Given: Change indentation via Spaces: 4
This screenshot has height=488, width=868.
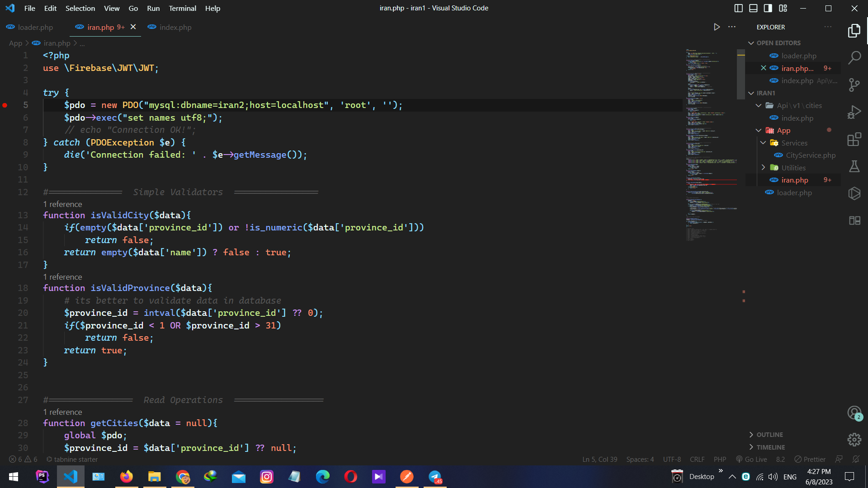Looking at the screenshot, I should [x=640, y=460].
